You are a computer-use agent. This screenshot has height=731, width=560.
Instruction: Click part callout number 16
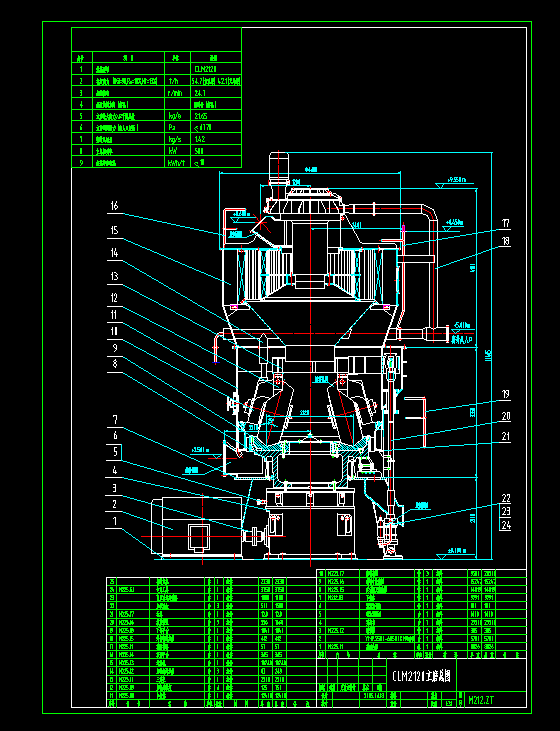pos(114,206)
